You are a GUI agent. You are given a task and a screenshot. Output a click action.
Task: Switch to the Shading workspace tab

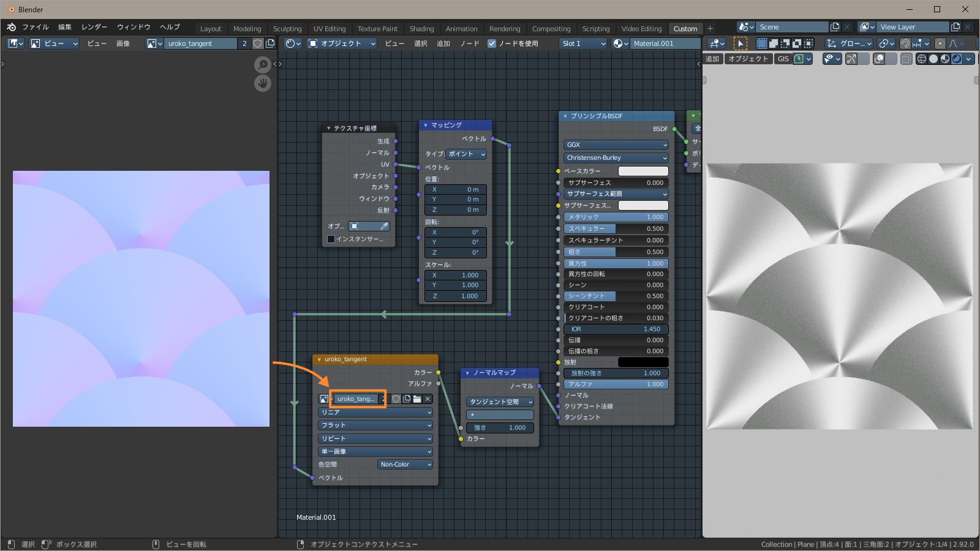point(421,29)
